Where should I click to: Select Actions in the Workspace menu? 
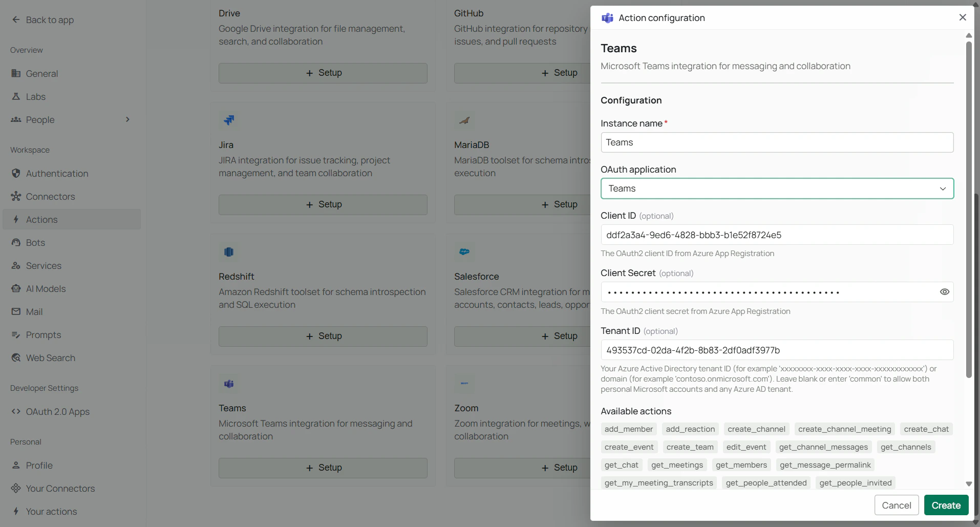click(x=41, y=219)
